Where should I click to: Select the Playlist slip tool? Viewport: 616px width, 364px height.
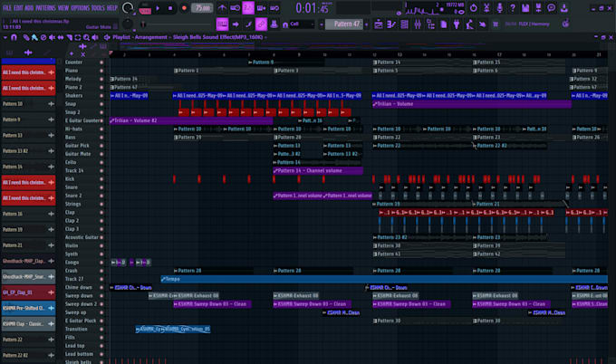tap(61, 37)
